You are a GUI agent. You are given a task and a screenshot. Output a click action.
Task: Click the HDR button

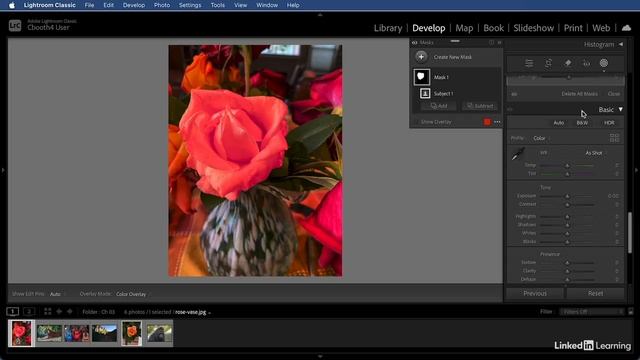(609, 123)
